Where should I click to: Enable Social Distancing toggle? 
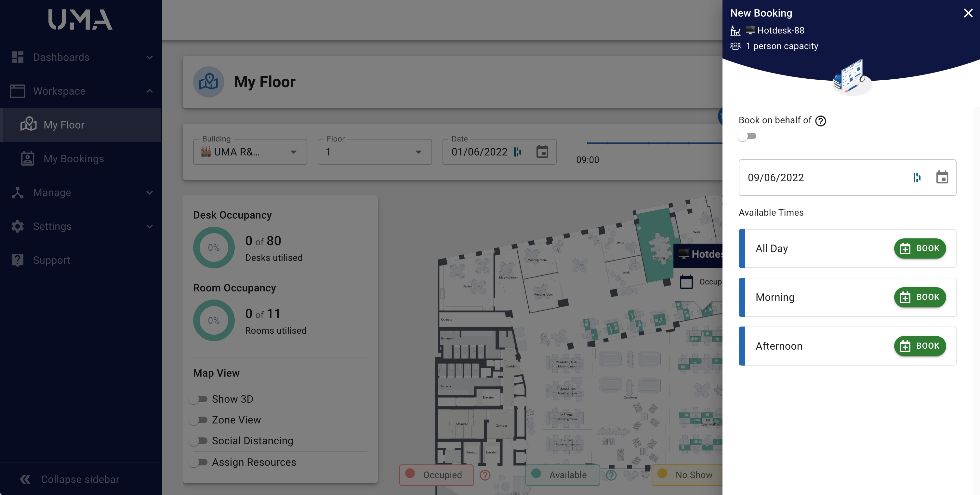click(x=199, y=441)
